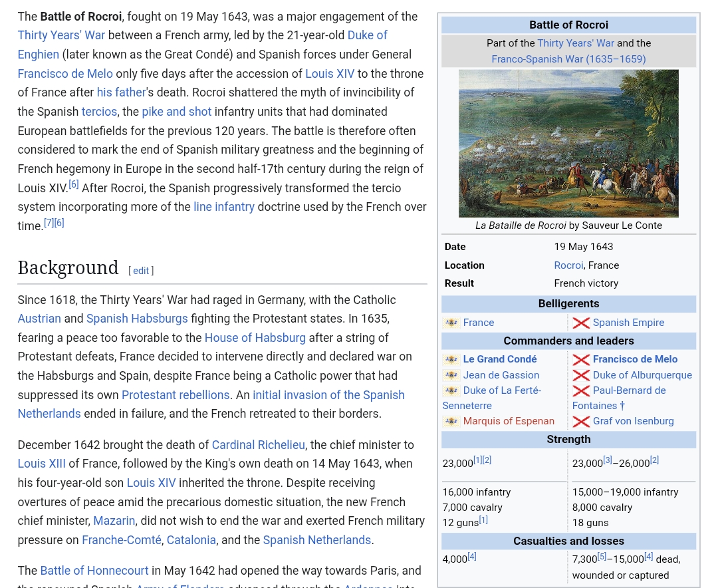This screenshot has height=588, width=718.
Task: Open the Thirty Years' War link in the intro paragraph
Action: point(61,35)
